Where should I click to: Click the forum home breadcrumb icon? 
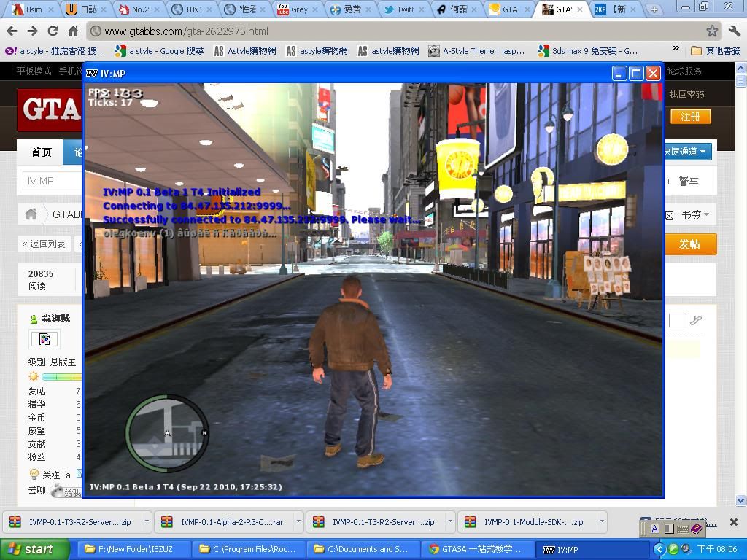(x=31, y=214)
